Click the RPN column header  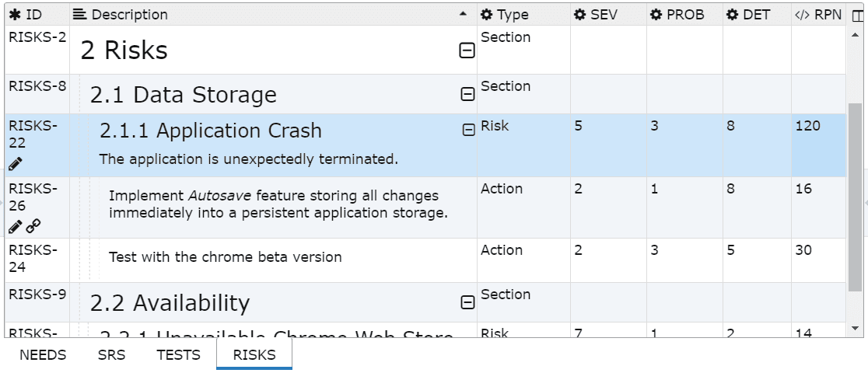(817, 15)
